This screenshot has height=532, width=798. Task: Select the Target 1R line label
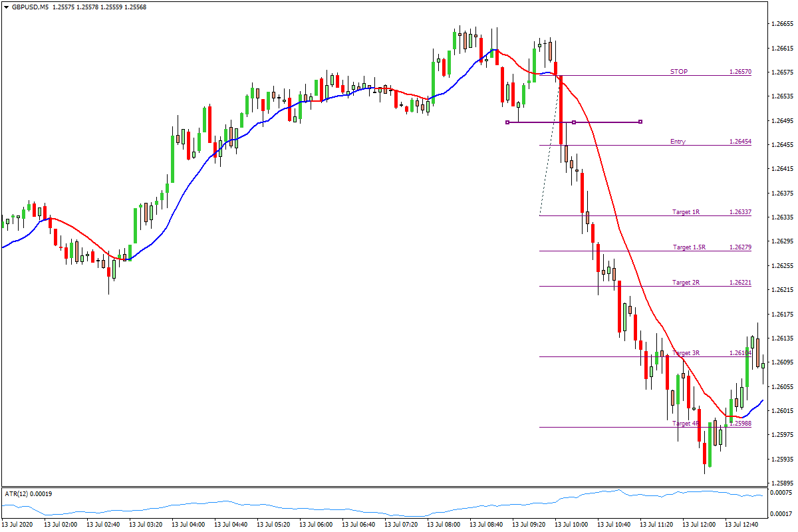686,212
